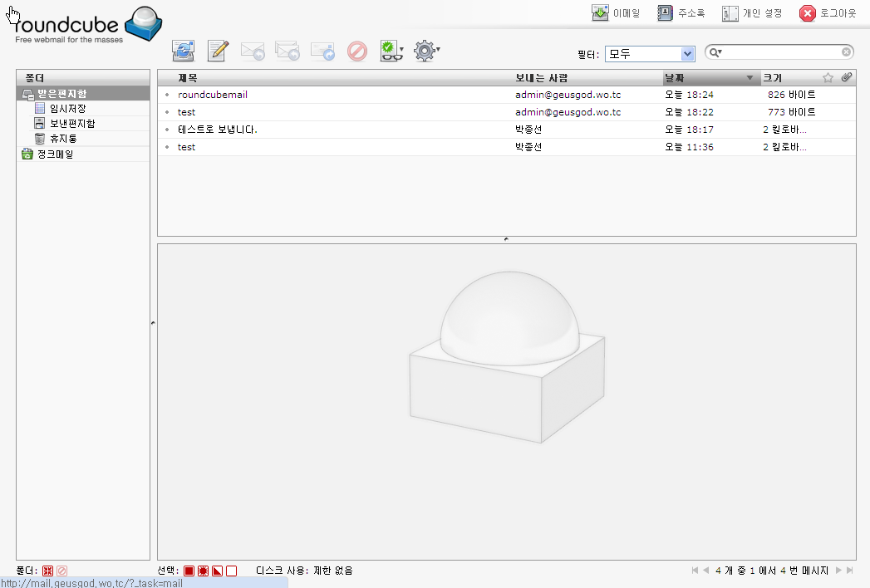Open the 휴지통 trash folder
The width and height of the screenshot is (870, 588).
click(x=63, y=139)
